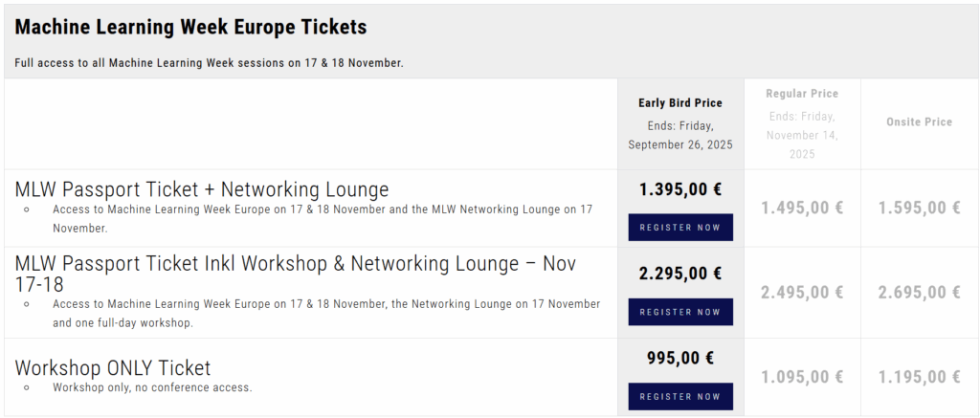Viewport: 980px width, 418px height.
Task: Select the 1.195,00 € onsite price
Action: pyautogui.click(x=919, y=377)
